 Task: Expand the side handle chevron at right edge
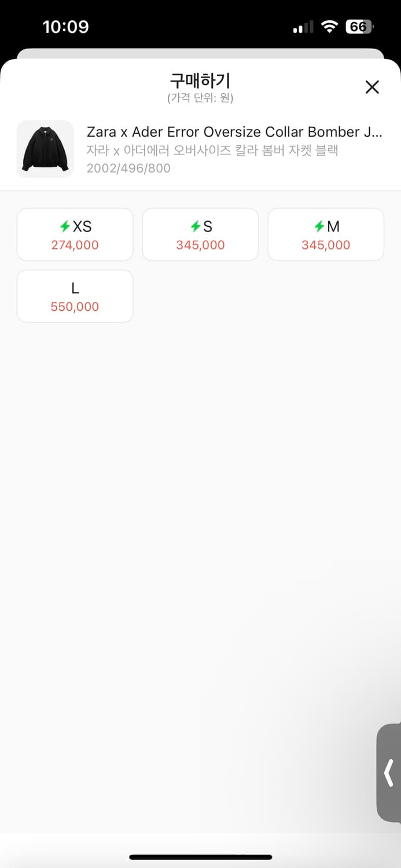[x=389, y=773]
